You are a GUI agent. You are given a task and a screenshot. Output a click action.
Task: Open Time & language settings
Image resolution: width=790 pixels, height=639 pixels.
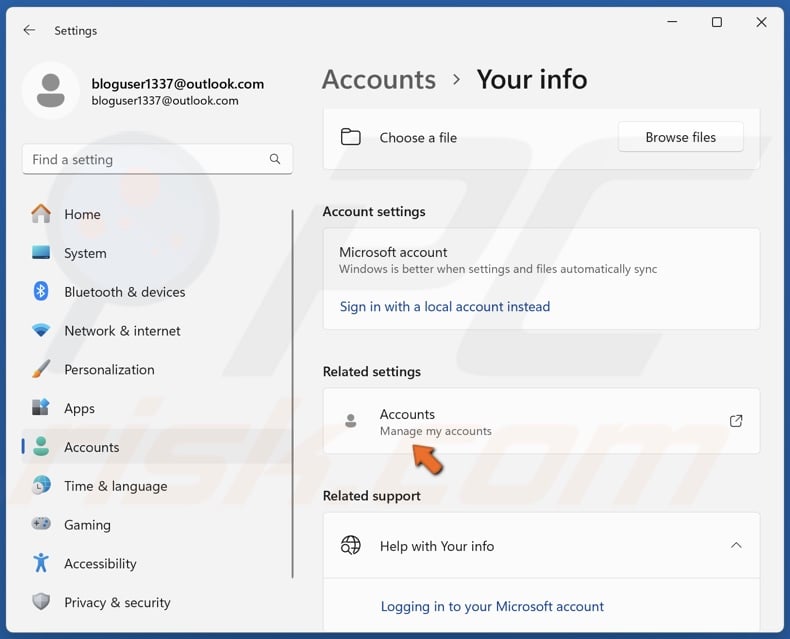click(157, 486)
